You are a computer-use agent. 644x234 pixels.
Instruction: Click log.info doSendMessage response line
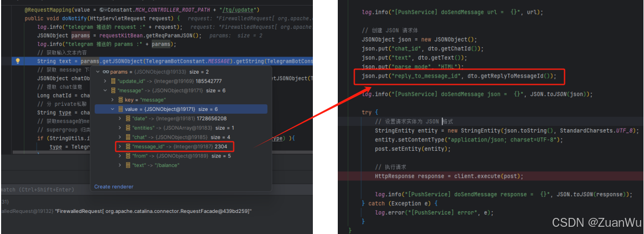503,194
